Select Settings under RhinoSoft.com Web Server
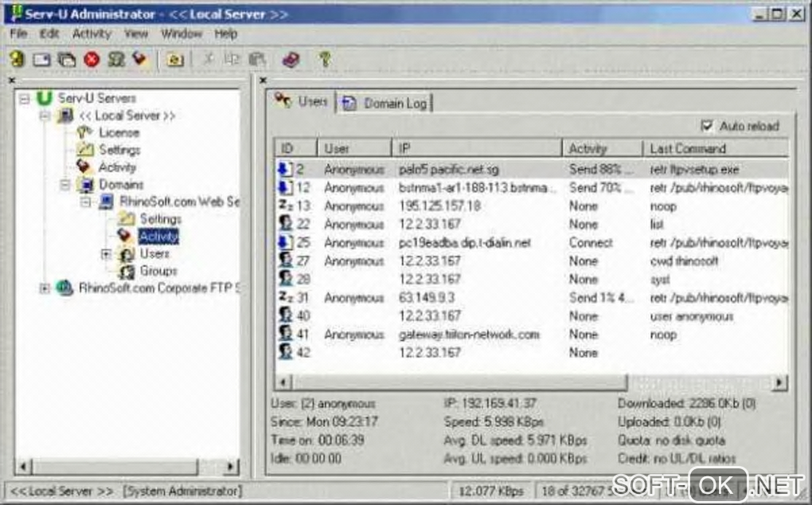The height and width of the screenshot is (505, 812). [x=161, y=219]
